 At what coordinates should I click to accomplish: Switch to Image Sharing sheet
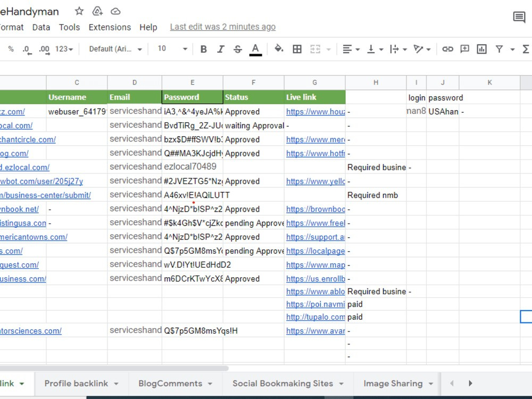393,384
